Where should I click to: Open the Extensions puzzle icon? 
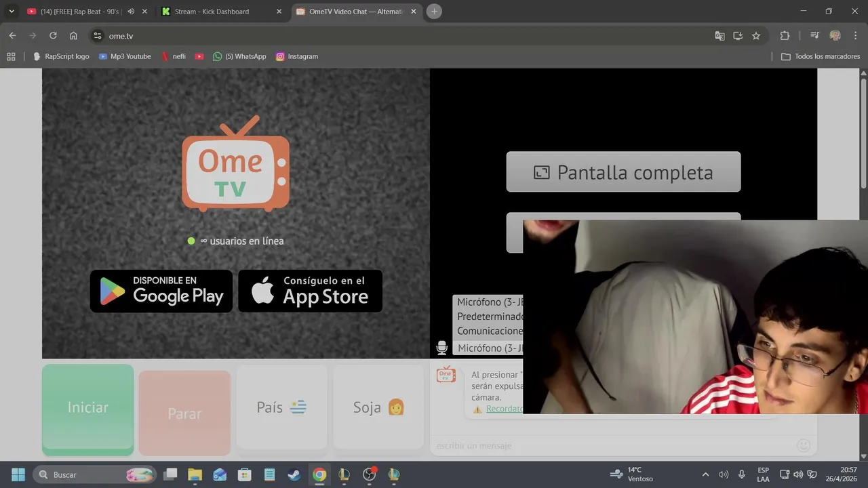click(785, 36)
